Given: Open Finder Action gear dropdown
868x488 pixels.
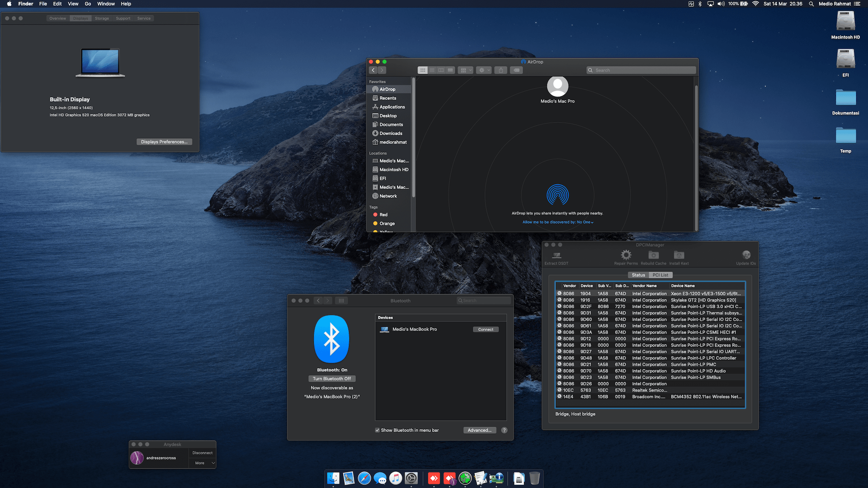Looking at the screenshot, I should 484,70.
